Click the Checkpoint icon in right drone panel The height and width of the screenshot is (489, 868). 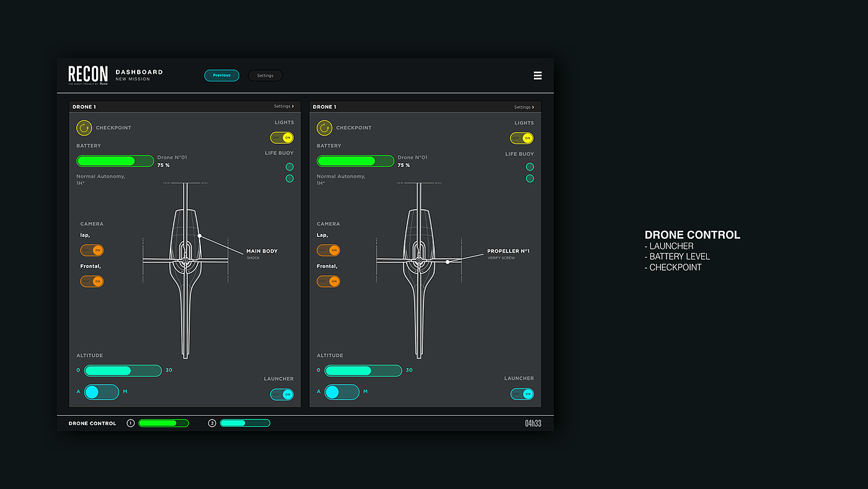click(x=324, y=128)
